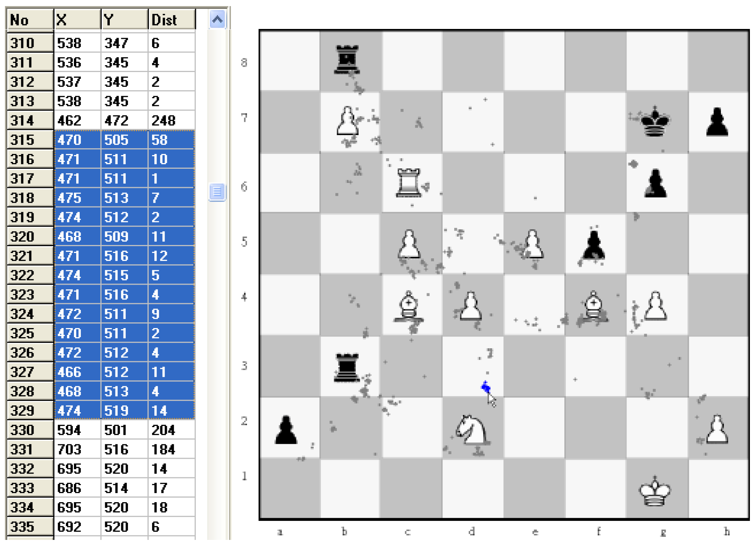Click the black rook on b8

click(x=347, y=59)
